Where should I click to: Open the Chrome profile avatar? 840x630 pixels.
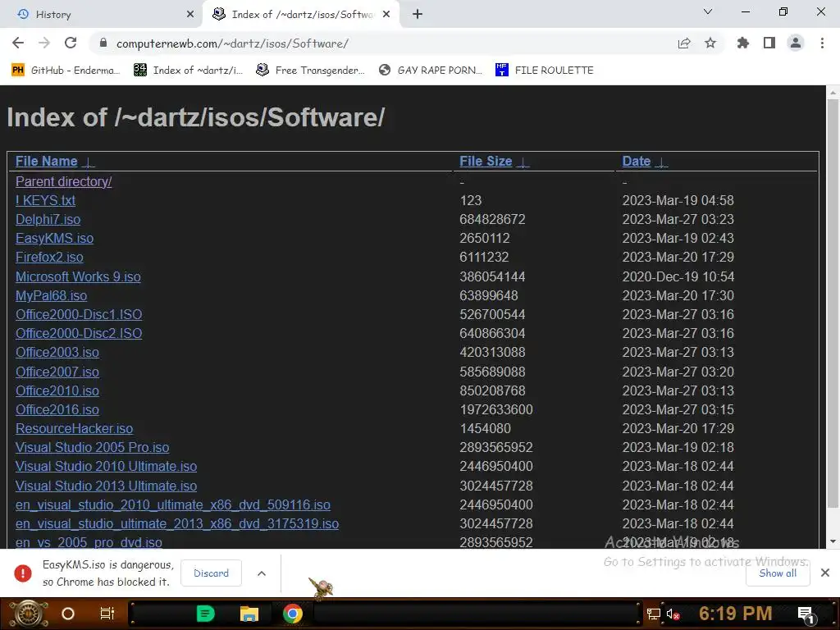click(x=796, y=43)
